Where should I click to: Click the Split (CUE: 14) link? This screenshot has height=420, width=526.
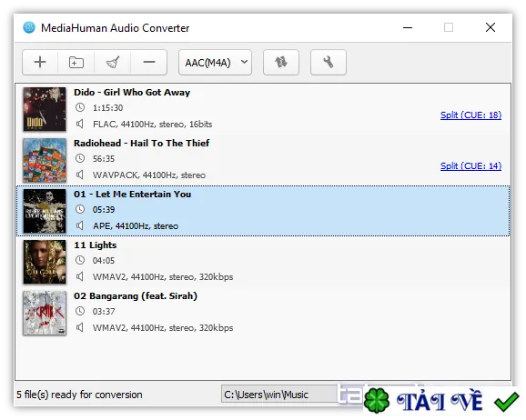pos(470,166)
